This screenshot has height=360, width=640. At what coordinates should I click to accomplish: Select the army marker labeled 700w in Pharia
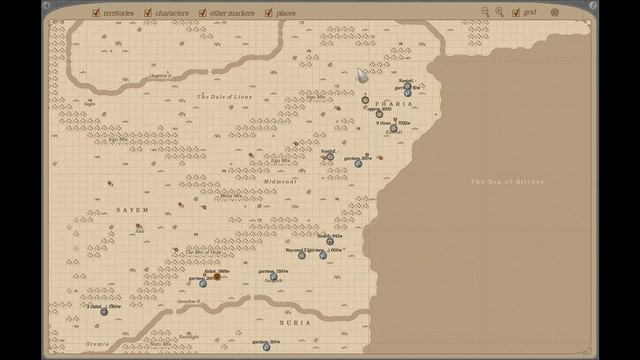(x=393, y=128)
